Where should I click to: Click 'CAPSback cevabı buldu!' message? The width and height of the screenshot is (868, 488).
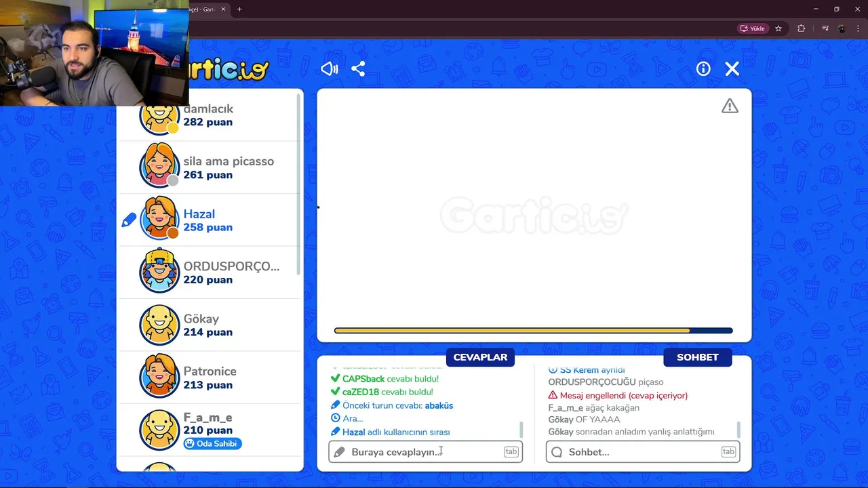[x=384, y=379]
